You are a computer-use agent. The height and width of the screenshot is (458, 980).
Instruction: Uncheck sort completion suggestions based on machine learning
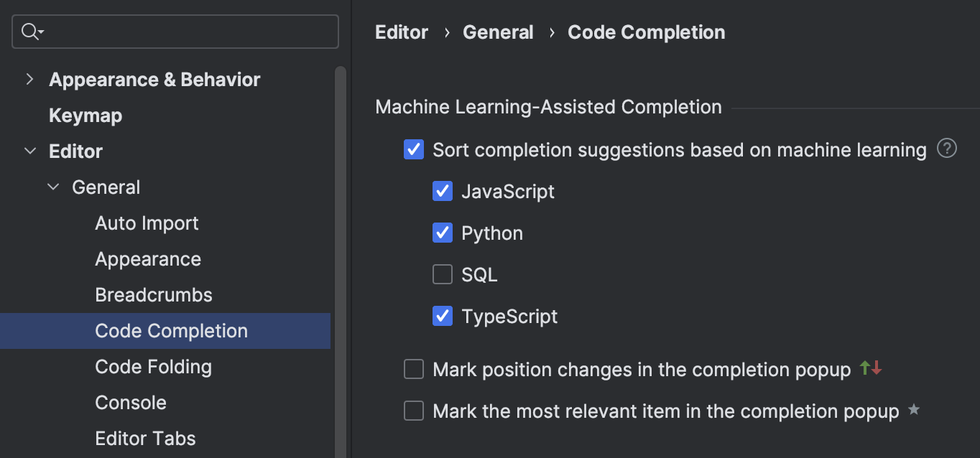(413, 149)
